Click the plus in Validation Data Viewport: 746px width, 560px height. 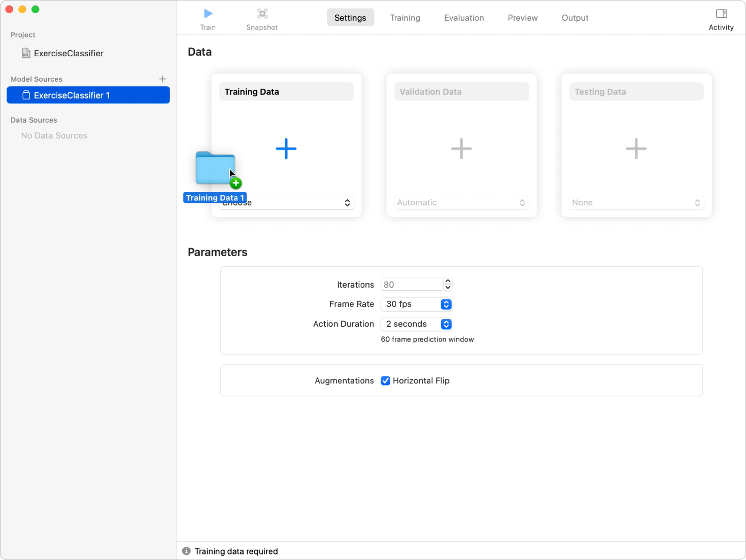(x=461, y=149)
